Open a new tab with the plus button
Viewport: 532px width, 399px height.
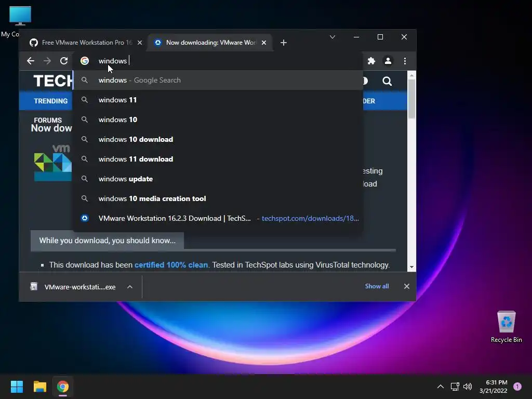tap(284, 43)
